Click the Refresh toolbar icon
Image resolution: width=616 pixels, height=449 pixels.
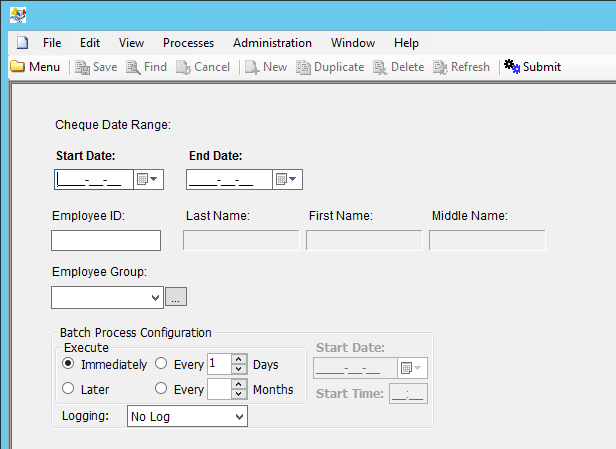click(x=440, y=67)
